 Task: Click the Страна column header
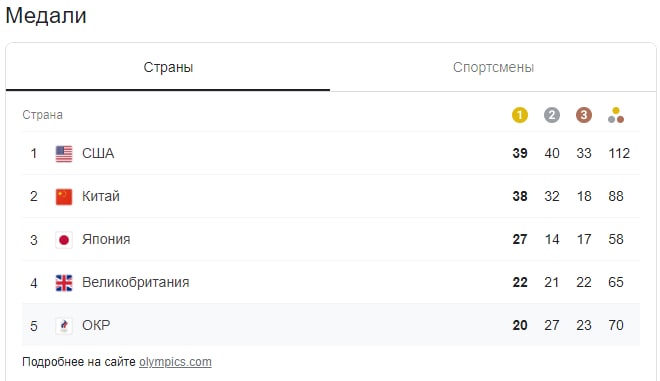pyautogui.click(x=43, y=115)
